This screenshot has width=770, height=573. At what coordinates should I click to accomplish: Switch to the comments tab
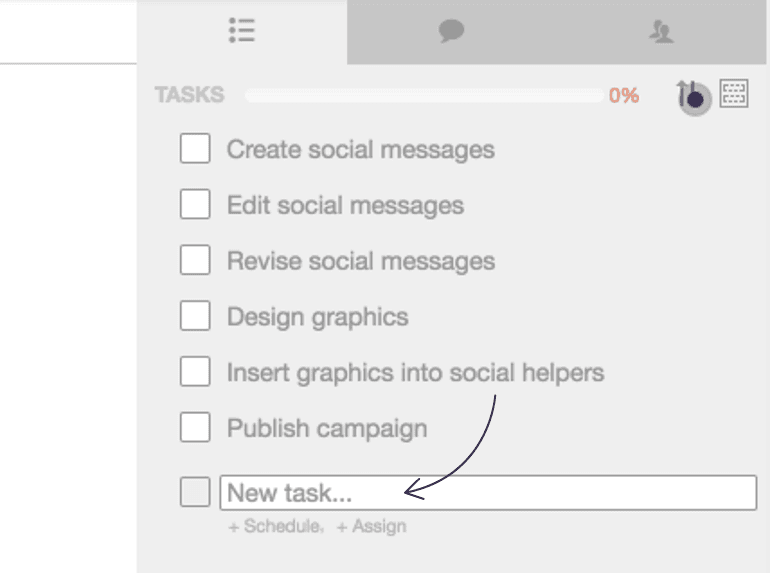coord(452,32)
